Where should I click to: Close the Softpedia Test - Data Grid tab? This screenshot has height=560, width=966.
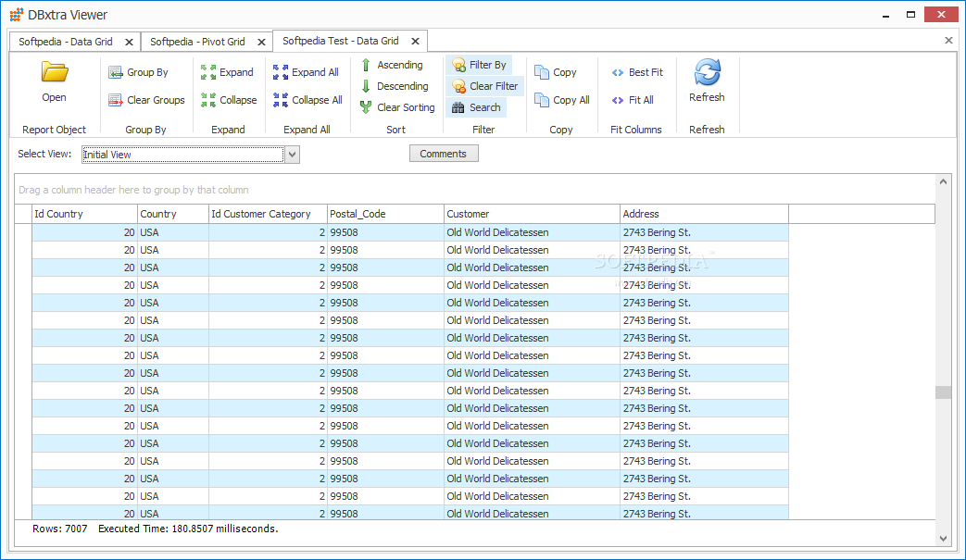pos(415,41)
